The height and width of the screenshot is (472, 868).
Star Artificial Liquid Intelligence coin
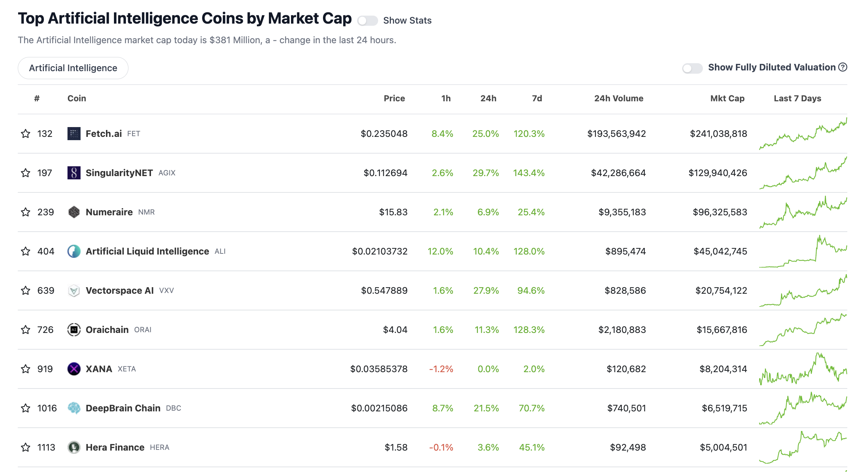pyautogui.click(x=25, y=251)
